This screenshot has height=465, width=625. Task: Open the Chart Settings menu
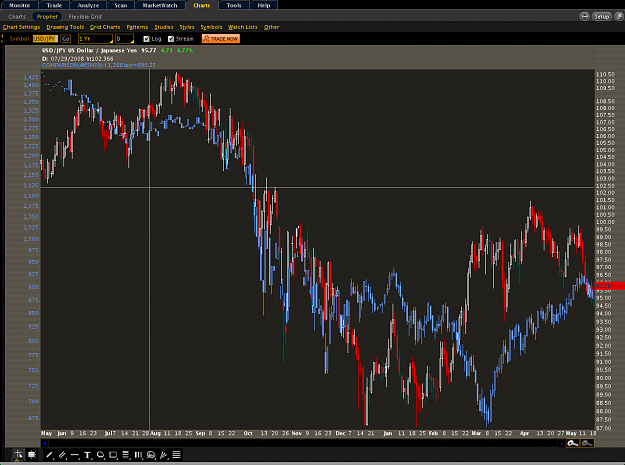click(21, 27)
